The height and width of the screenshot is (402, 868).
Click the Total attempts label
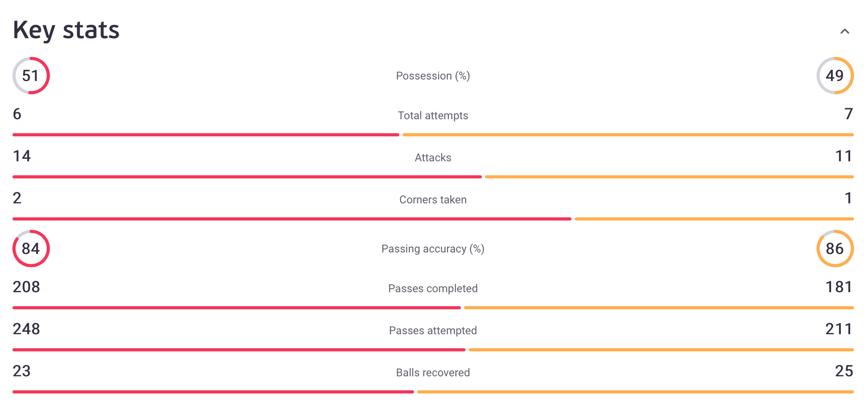point(433,115)
